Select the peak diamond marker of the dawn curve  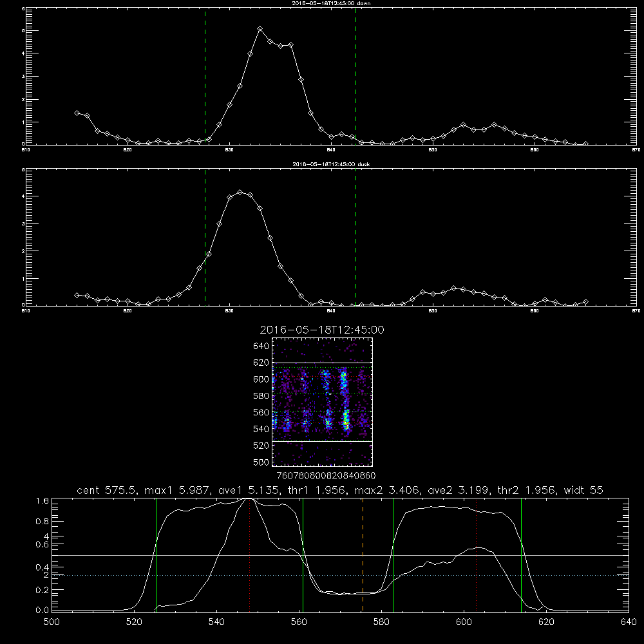pos(260,29)
